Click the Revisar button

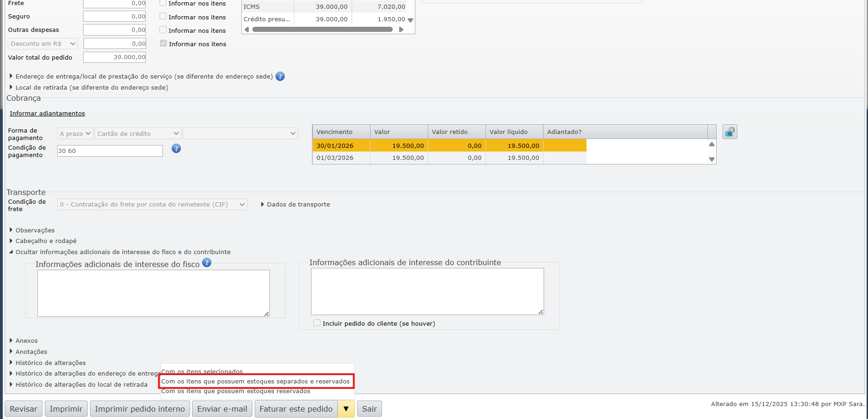tap(24, 409)
